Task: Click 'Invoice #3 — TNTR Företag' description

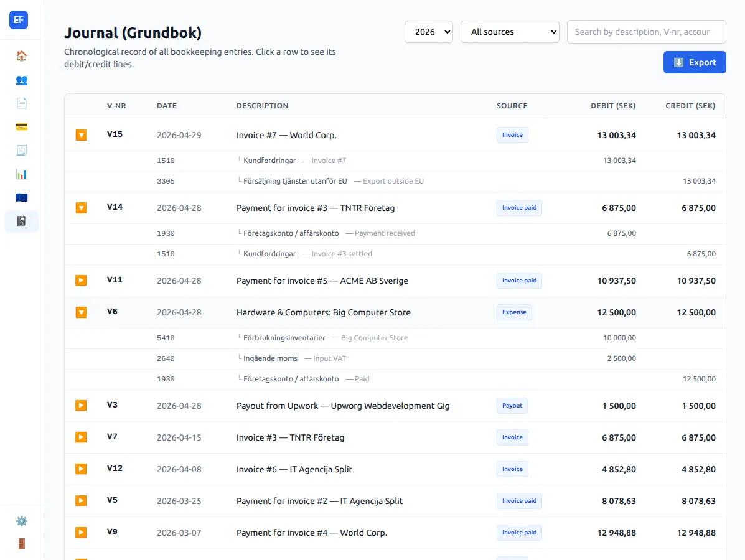Action: click(x=290, y=437)
